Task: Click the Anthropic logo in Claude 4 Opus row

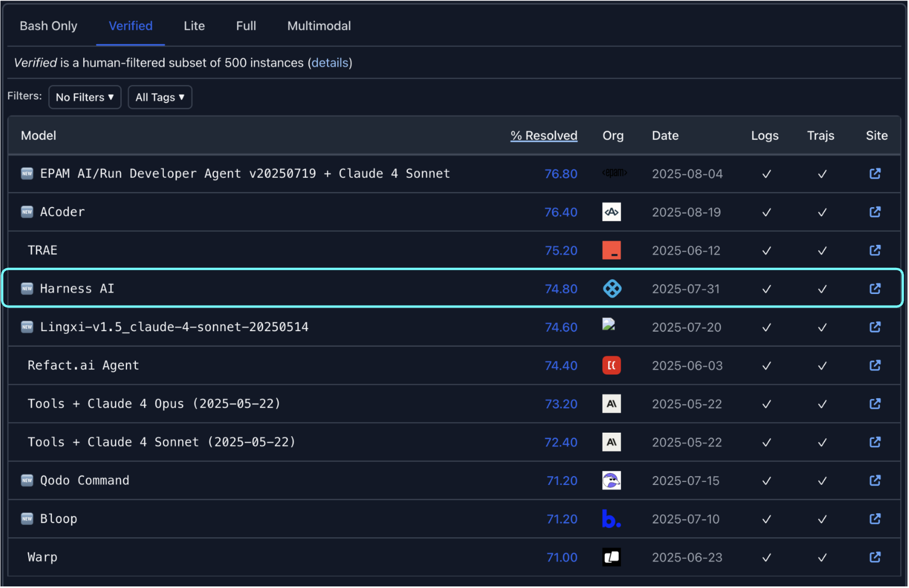Action: coord(611,404)
